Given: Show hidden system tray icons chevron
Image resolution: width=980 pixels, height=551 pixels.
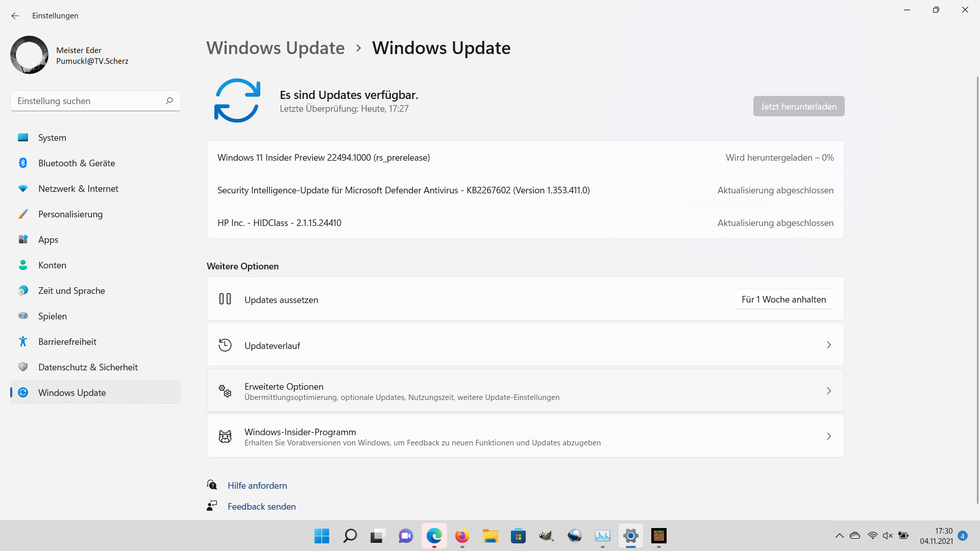Looking at the screenshot, I should click(839, 536).
